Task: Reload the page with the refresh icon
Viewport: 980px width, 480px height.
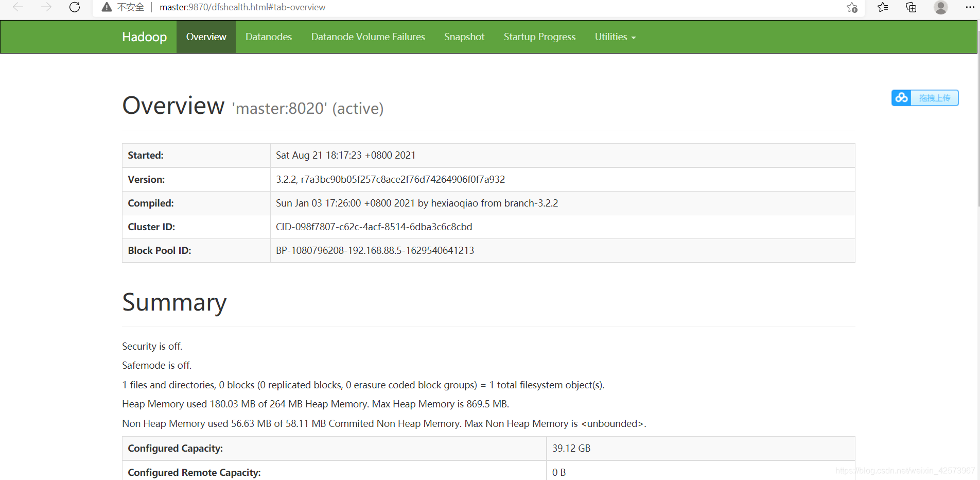Action: pyautogui.click(x=75, y=7)
